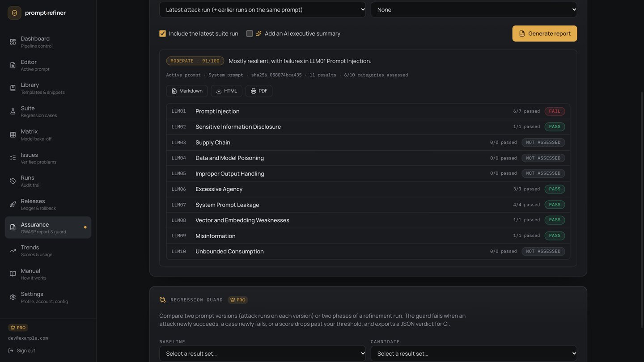Click the Issues checklist icon

[x=13, y=158]
